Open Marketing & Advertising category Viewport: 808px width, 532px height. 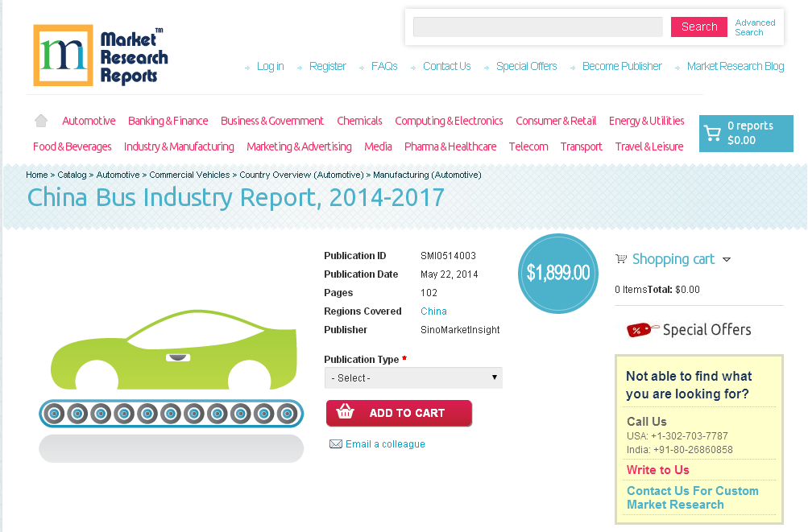pyautogui.click(x=299, y=146)
